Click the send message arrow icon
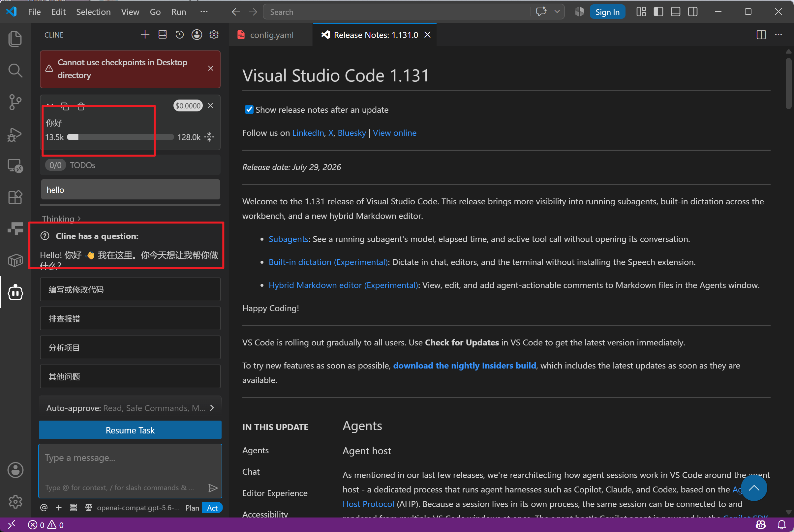Viewport: 794px width, 532px height. (x=213, y=488)
